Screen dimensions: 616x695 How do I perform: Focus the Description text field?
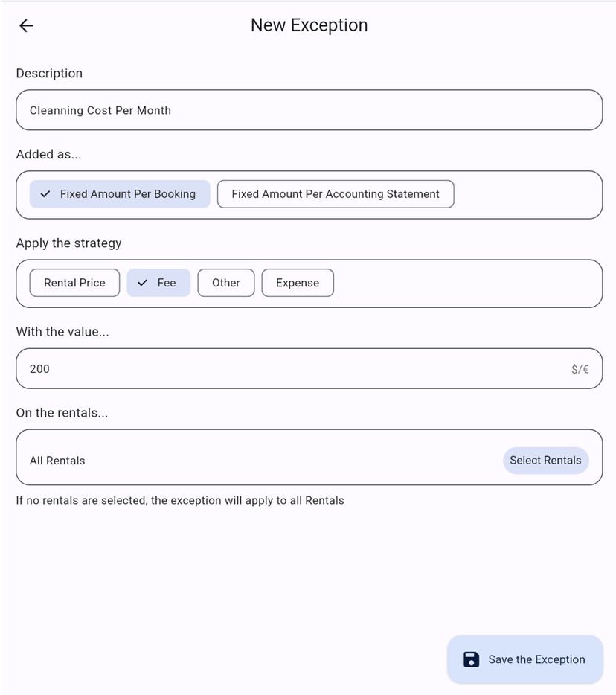309,110
